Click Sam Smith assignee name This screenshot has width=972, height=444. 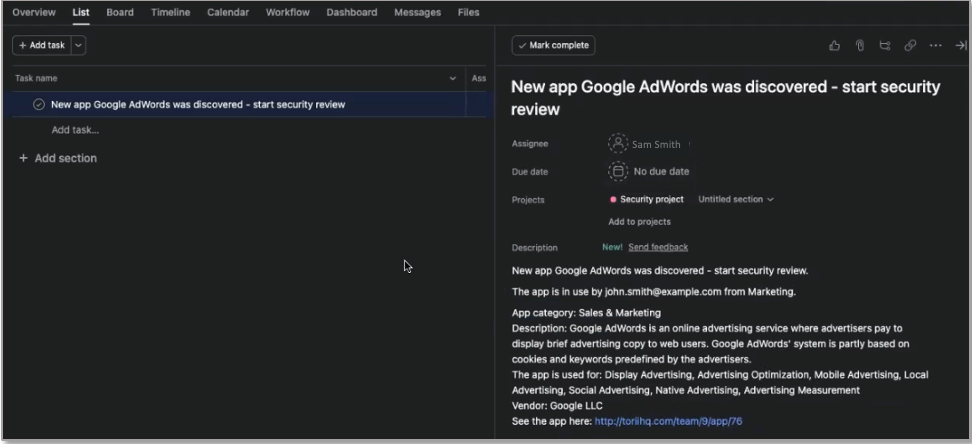pos(656,144)
